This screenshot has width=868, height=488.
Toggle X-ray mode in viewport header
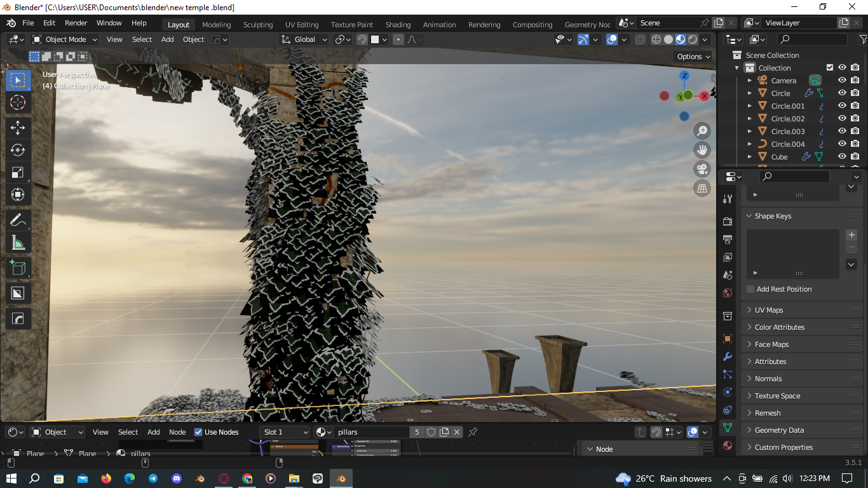coord(640,39)
